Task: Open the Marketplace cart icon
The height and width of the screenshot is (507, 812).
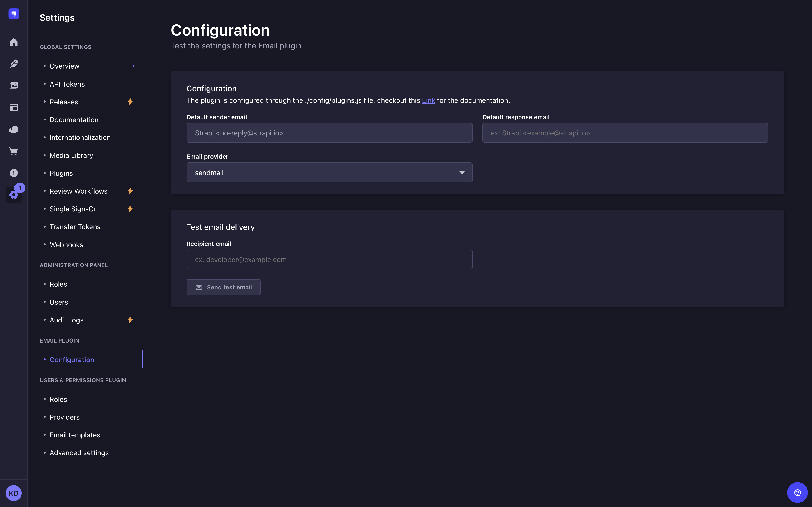Action: point(14,151)
